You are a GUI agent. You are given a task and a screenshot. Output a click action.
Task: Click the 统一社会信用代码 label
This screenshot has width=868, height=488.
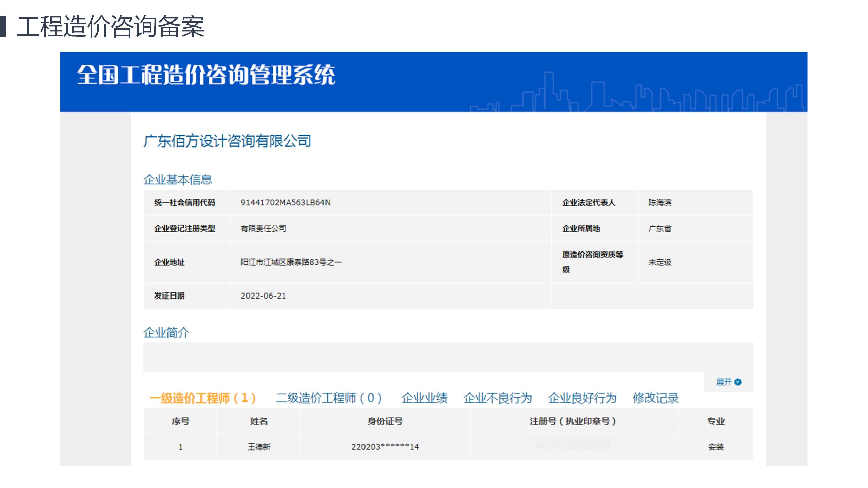coord(185,203)
